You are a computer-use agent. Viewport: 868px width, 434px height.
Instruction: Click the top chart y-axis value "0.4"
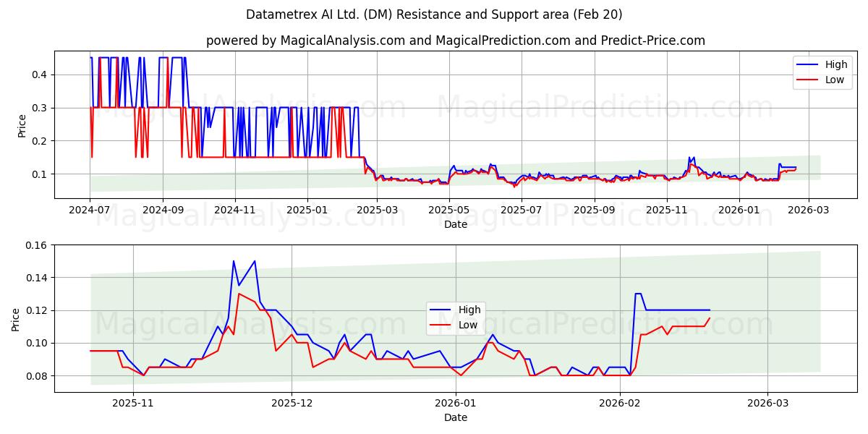point(41,75)
